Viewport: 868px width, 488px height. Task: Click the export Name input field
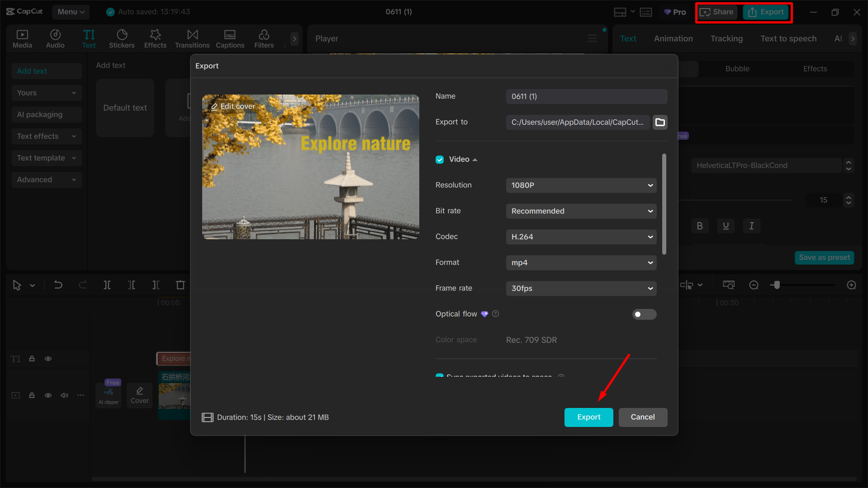click(586, 96)
